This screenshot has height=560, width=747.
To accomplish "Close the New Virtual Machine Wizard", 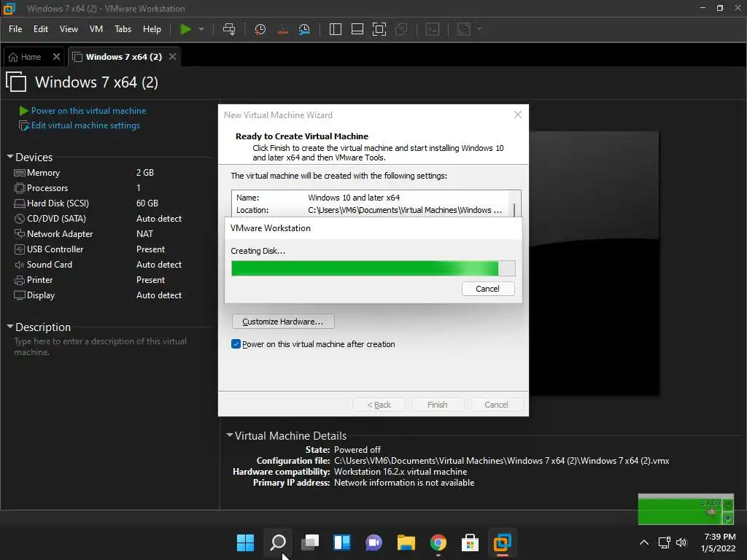I will click(x=518, y=114).
